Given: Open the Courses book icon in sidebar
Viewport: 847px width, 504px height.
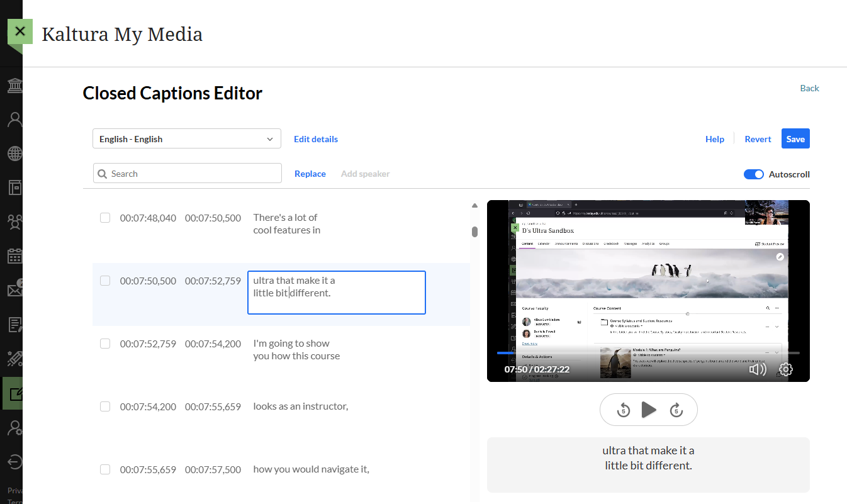Looking at the screenshot, I should click(x=14, y=188).
